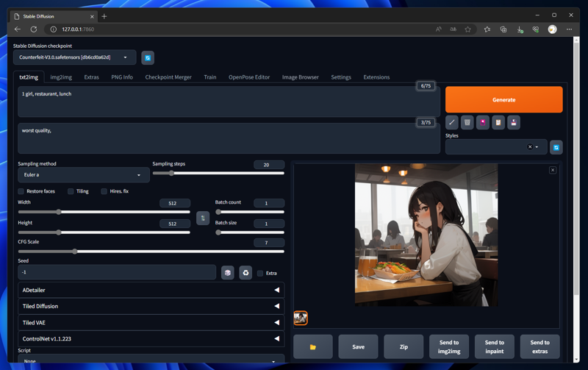Open the Train tab
Image resolution: width=588 pixels, height=370 pixels.
[x=210, y=77]
